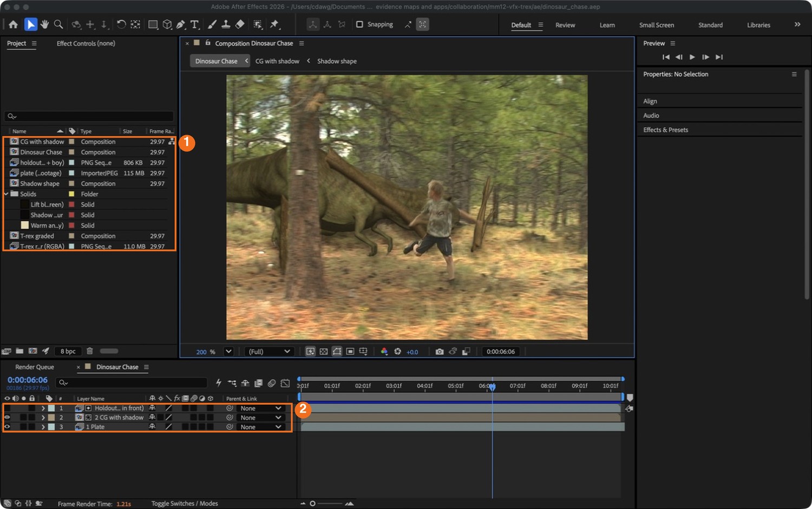Click the timeline layer search field
Image resolution: width=812 pixels, height=509 pixels.
point(132,382)
